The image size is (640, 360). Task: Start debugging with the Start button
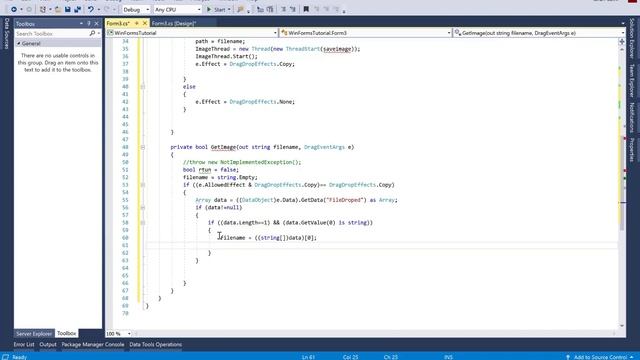coord(216,9)
